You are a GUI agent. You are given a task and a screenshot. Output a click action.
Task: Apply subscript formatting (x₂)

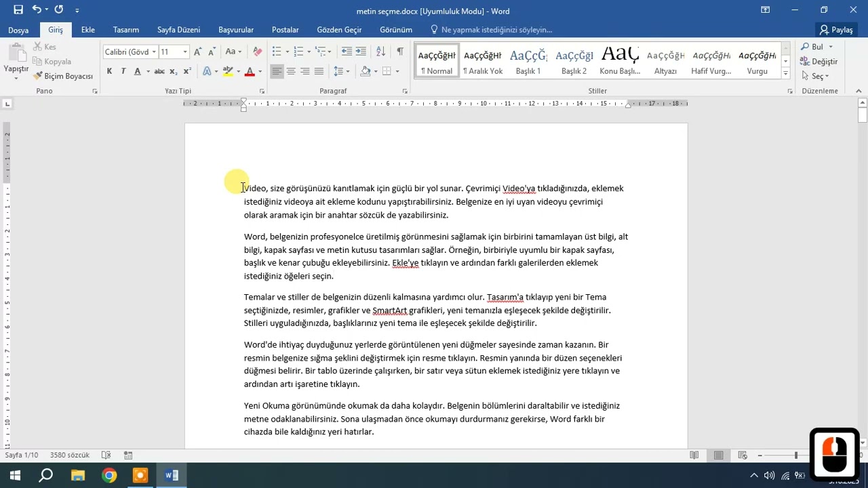point(174,71)
